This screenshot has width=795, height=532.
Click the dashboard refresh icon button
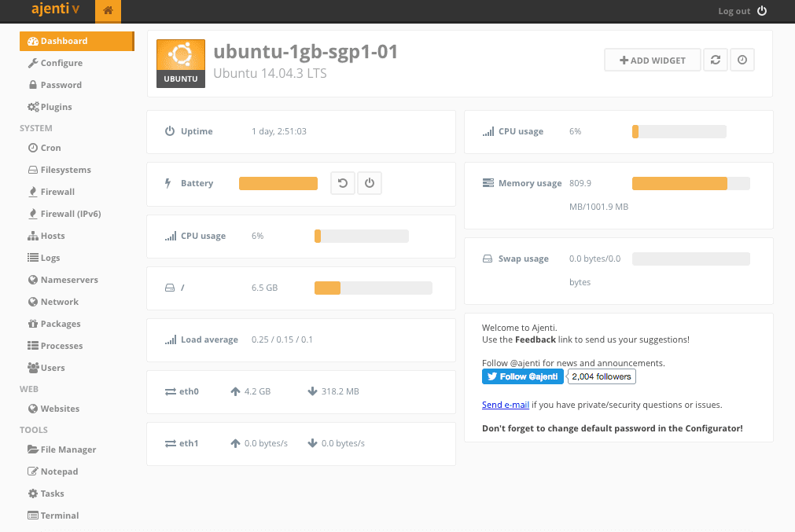(x=715, y=61)
